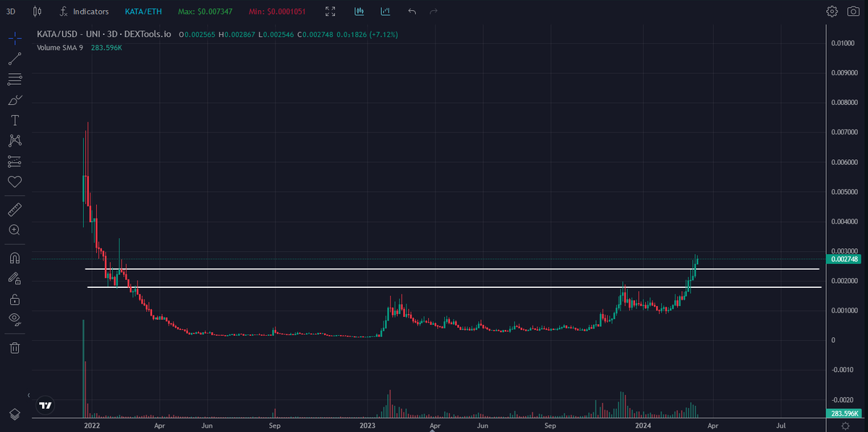Image resolution: width=868 pixels, height=432 pixels.
Task: Click the TradingView logo badge
Action: pos(46,406)
